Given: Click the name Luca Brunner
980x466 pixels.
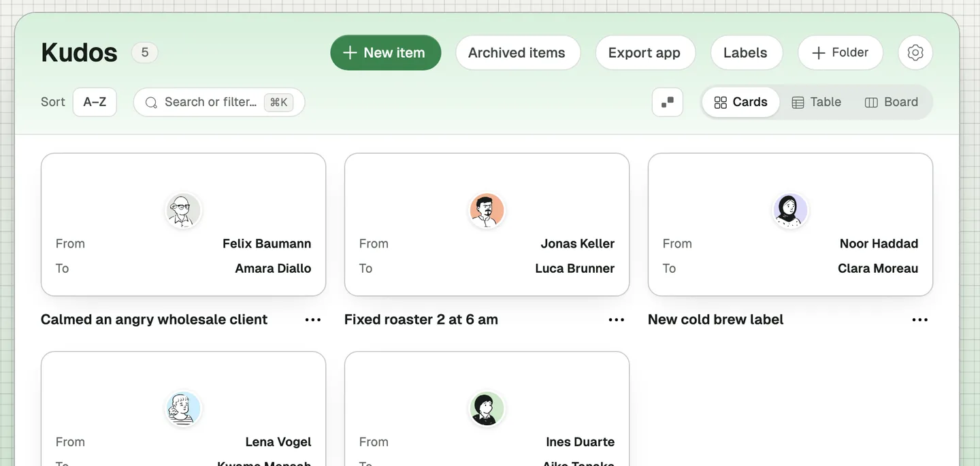Looking at the screenshot, I should click(574, 269).
